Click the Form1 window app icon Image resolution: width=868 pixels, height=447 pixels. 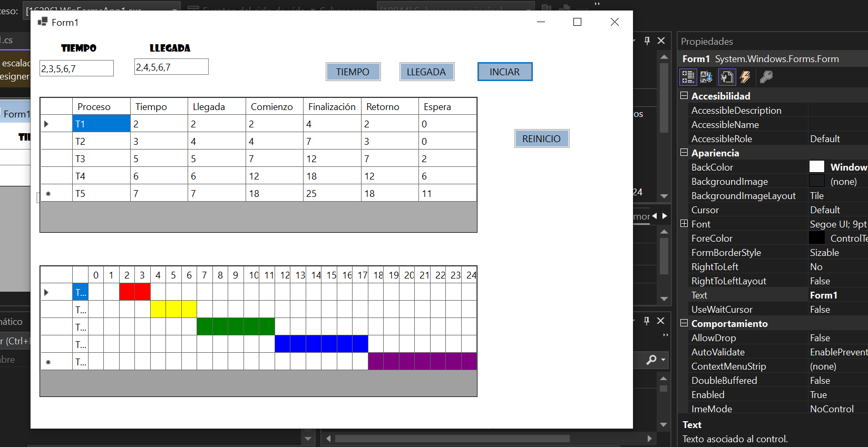pyautogui.click(x=43, y=22)
